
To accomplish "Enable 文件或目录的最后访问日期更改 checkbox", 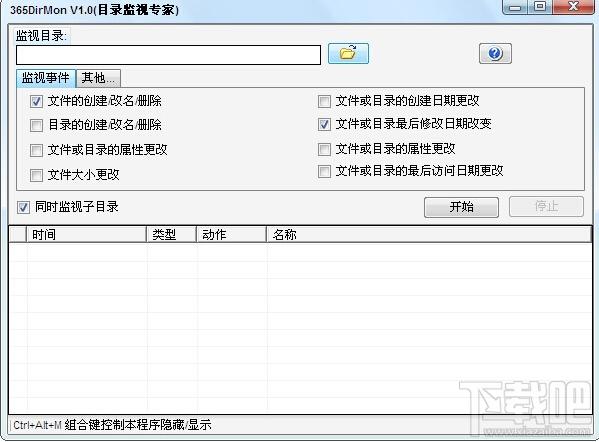I will point(324,172).
